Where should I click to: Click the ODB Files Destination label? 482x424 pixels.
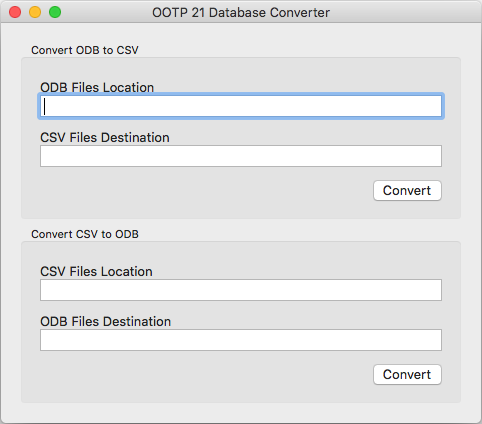(x=105, y=321)
